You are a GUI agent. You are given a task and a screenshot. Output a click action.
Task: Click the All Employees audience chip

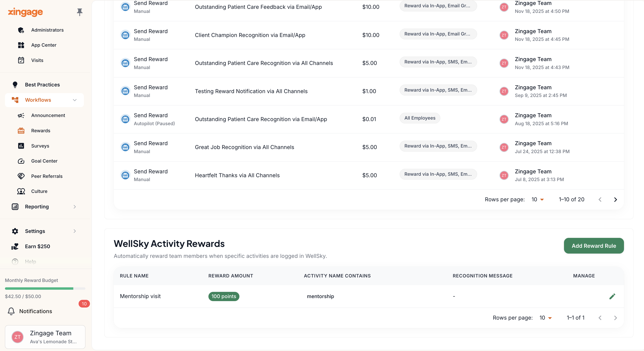420,118
